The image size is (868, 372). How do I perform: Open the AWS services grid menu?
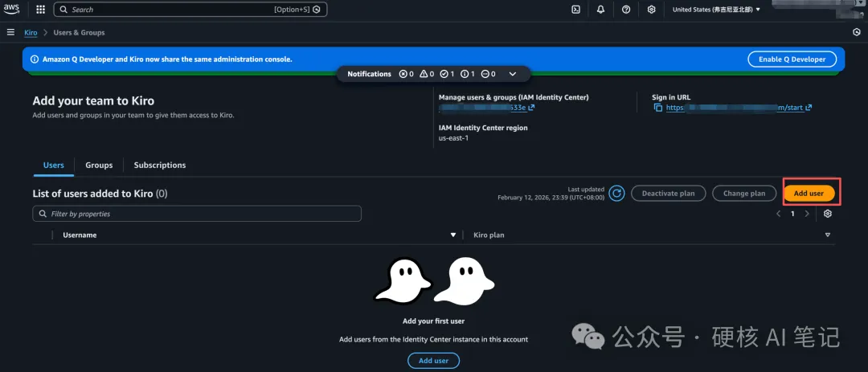pos(40,10)
